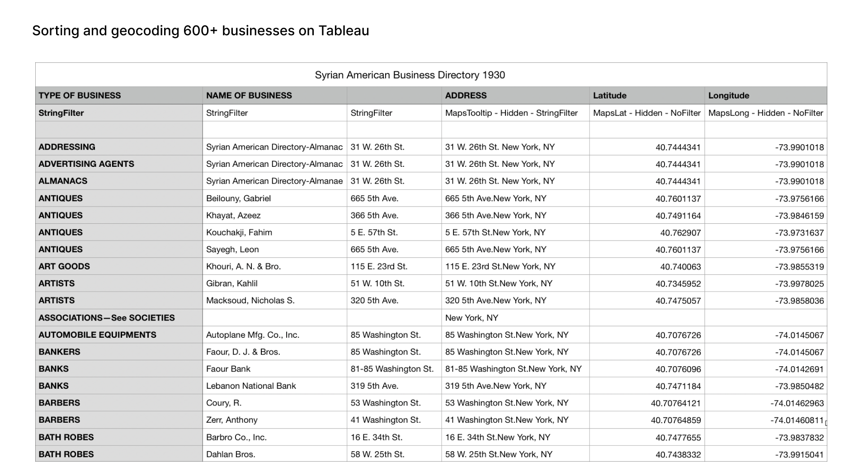Click the ADDRESS column header
The width and height of the screenshot is (868, 472).
(466, 95)
